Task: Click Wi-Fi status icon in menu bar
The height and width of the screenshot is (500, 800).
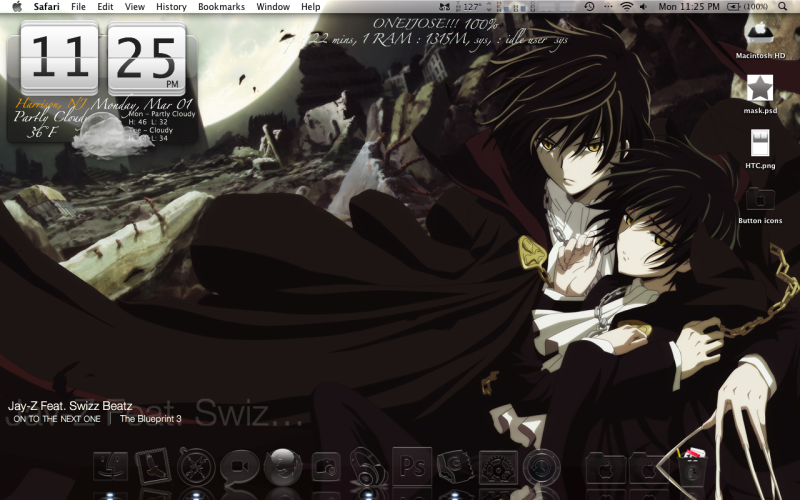Action: (627, 7)
